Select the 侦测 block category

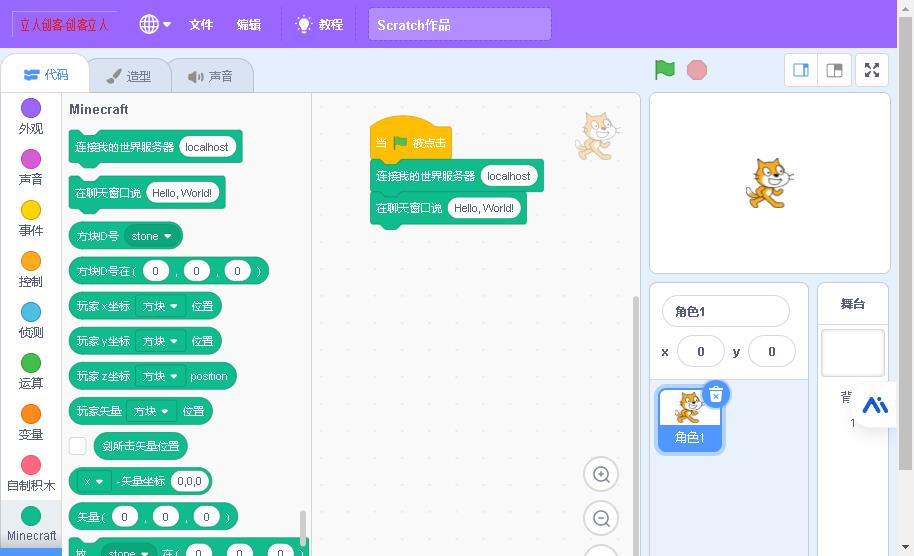(x=31, y=321)
